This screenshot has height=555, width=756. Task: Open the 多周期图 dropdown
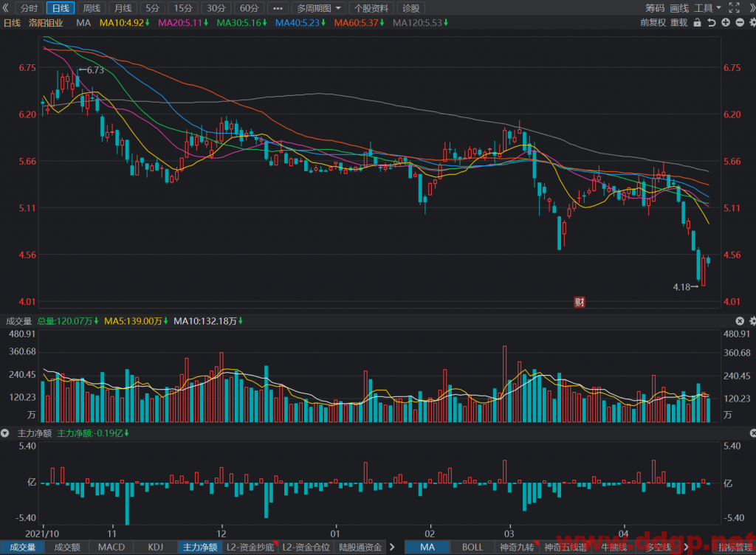[319, 8]
